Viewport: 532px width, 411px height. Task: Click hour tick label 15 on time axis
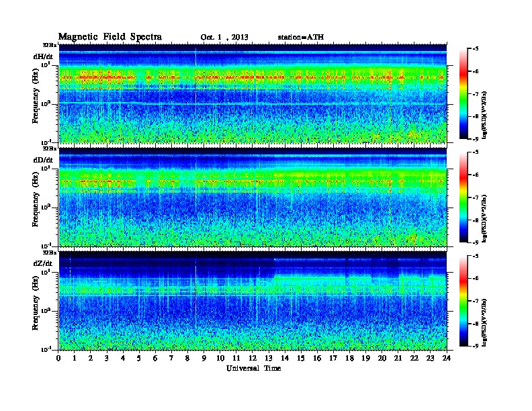[x=301, y=358]
